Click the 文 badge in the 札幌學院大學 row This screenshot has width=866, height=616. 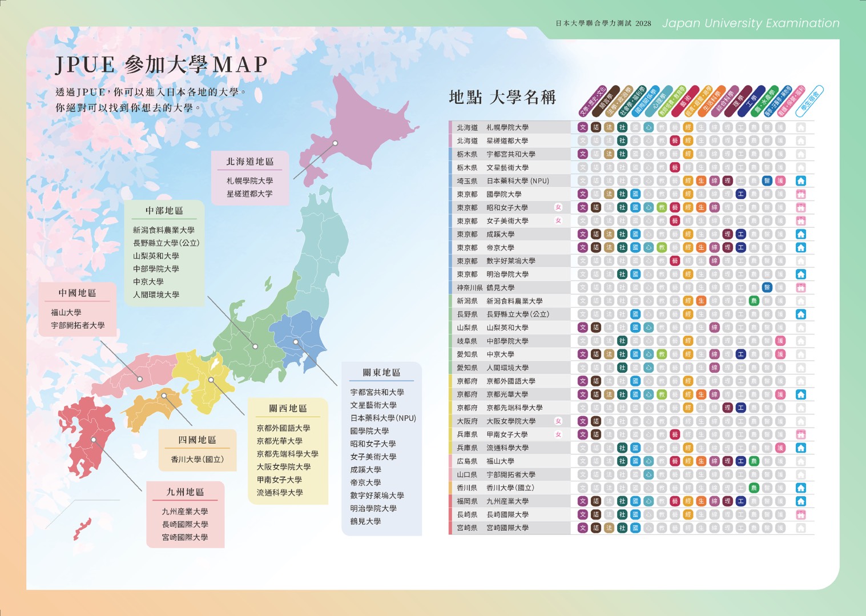582,127
